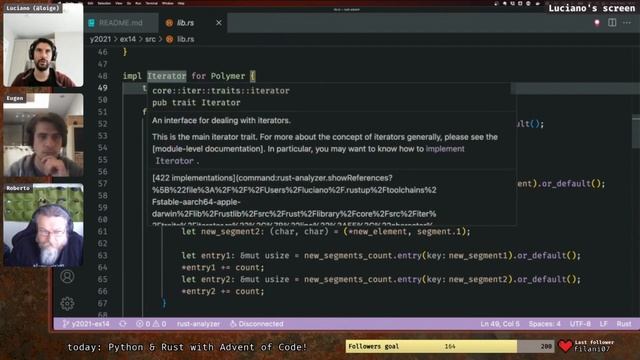Open the lib.rs breadcrumb item
The width and height of the screenshot is (640, 360).
185,39
